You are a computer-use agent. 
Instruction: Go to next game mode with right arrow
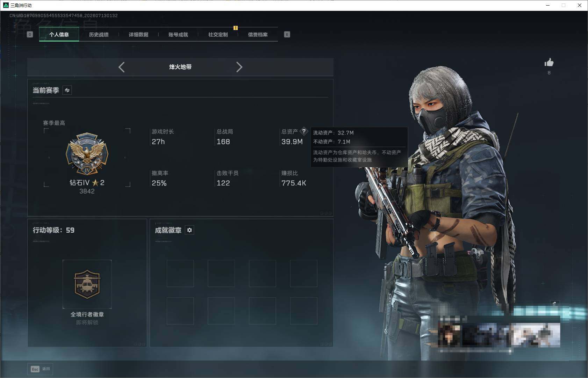click(239, 67)
